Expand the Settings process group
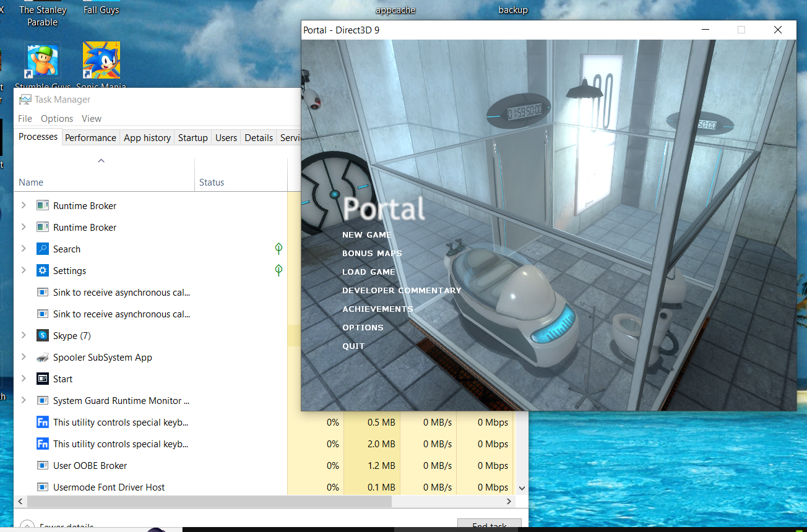The image size is (807, 532). (x=24, y=270)
